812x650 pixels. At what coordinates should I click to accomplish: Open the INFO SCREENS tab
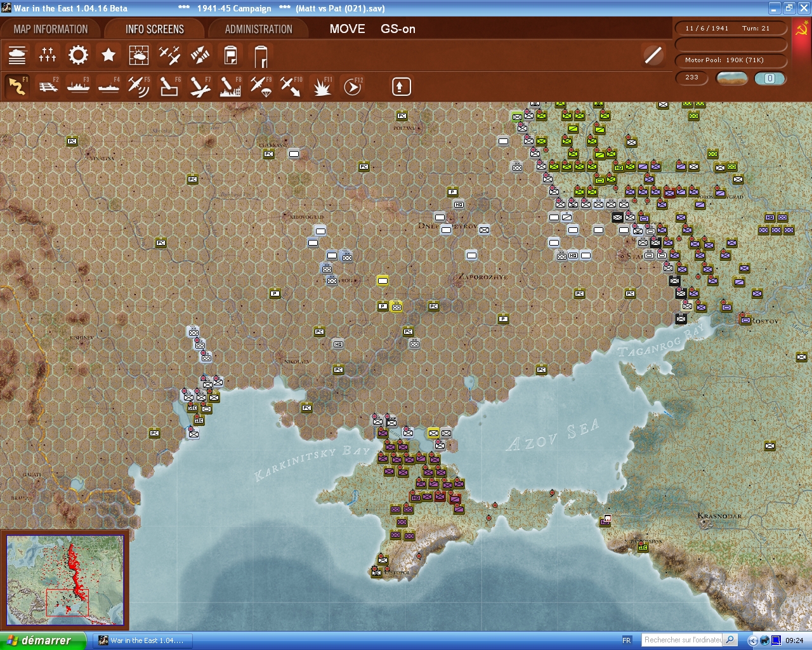point(155,29)
